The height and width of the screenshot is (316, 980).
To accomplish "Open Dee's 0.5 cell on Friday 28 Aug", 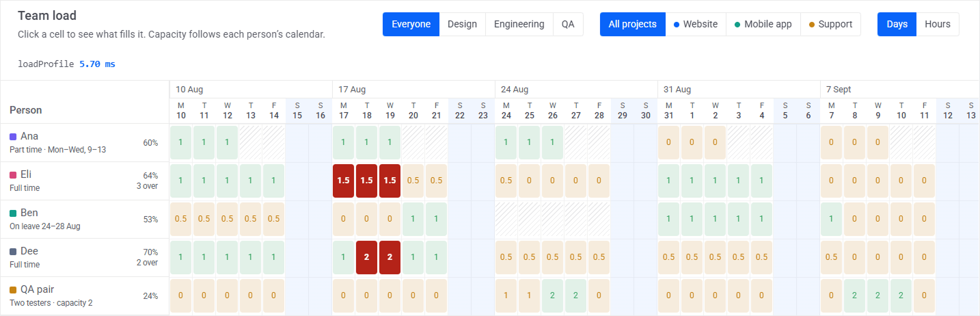I will [599, 257].
